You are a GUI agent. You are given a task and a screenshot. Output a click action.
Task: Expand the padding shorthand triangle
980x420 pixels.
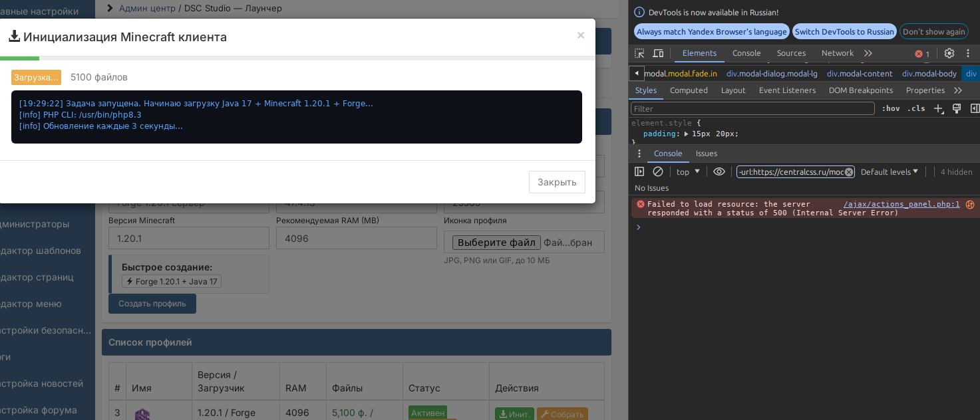[686, 134]
